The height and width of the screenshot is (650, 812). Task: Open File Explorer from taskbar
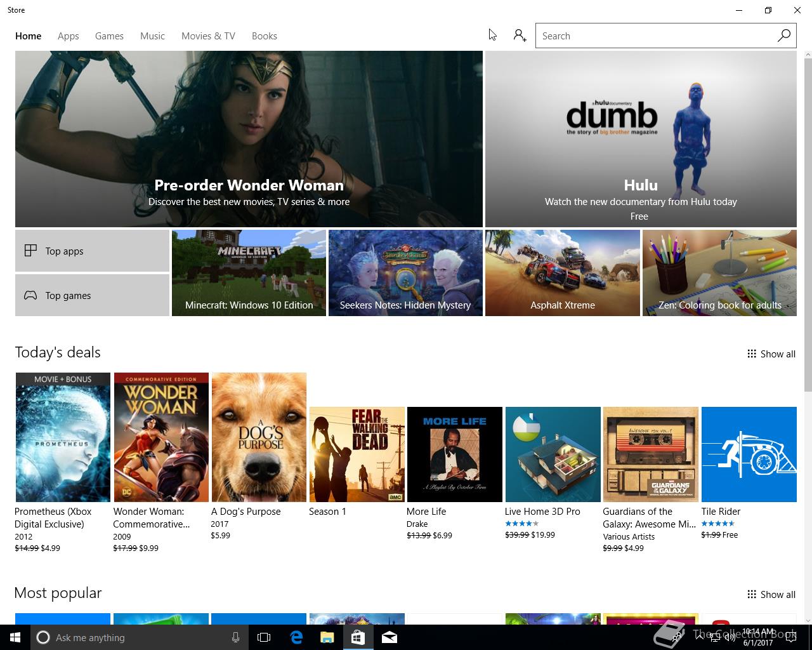click(327, 637)
